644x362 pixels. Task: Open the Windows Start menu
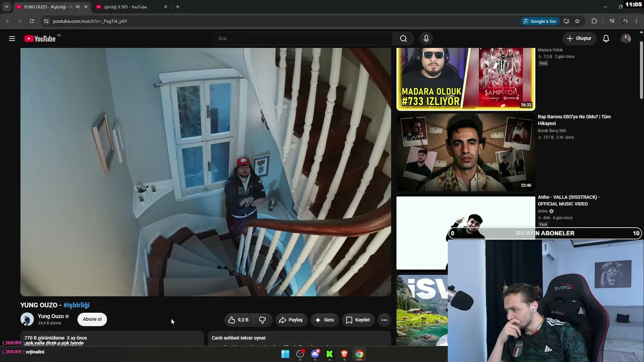[285, 354]
